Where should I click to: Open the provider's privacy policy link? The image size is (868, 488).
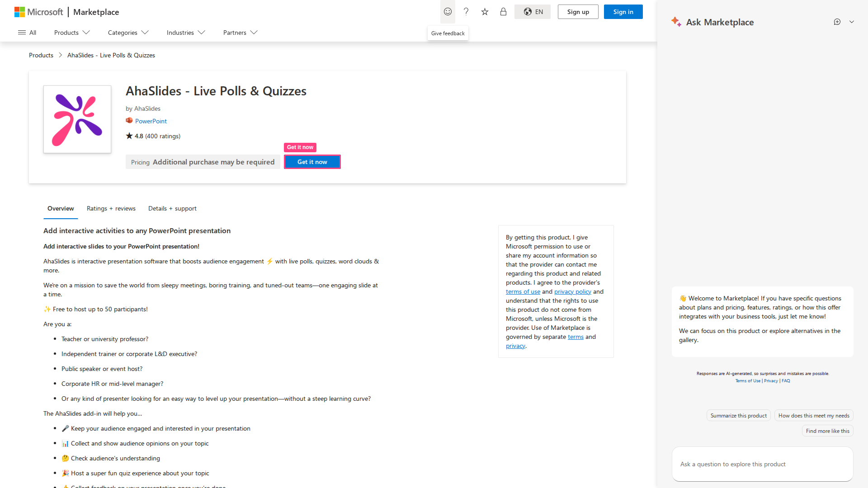tap(573, 291)
